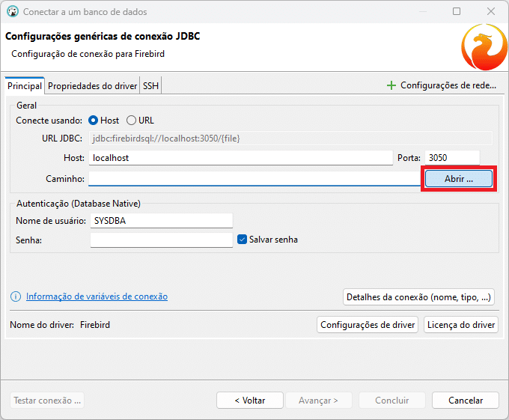
Task: Click the Testar conexão ... button
Action: click(47, 401)
